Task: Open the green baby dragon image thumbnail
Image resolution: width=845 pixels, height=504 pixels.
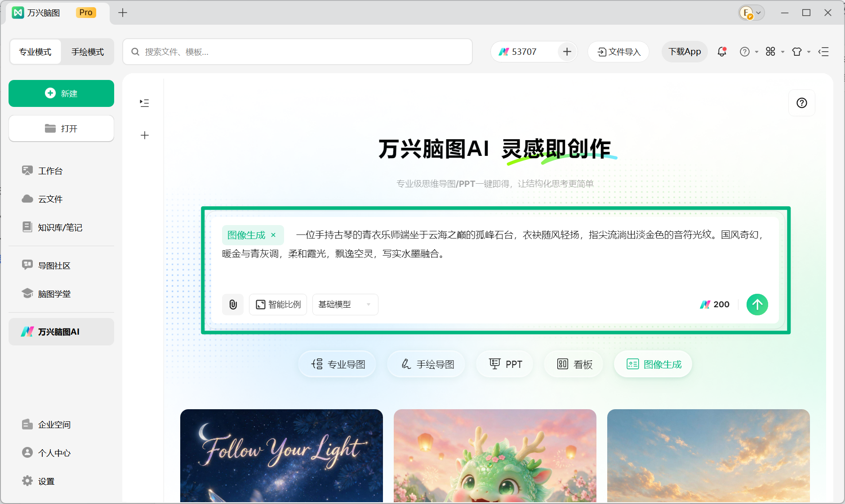Action: [x=495, y=455]
